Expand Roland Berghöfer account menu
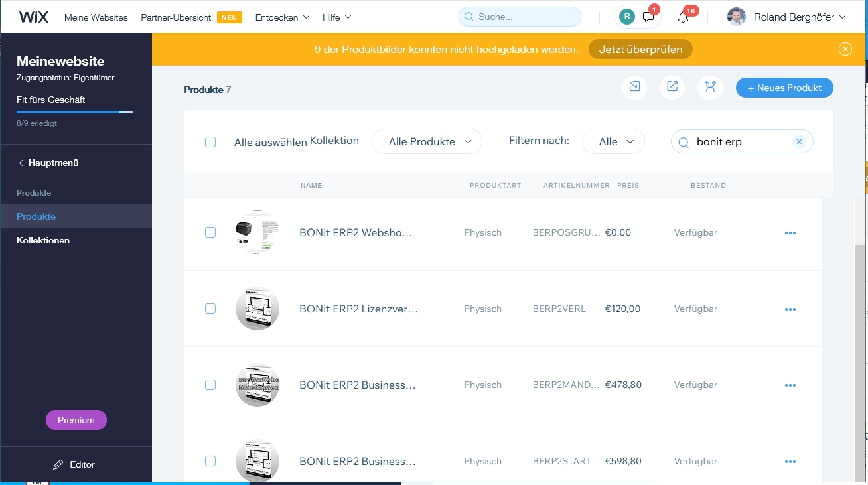This screenshot has height=485, width=868. [x=843, y=17]
